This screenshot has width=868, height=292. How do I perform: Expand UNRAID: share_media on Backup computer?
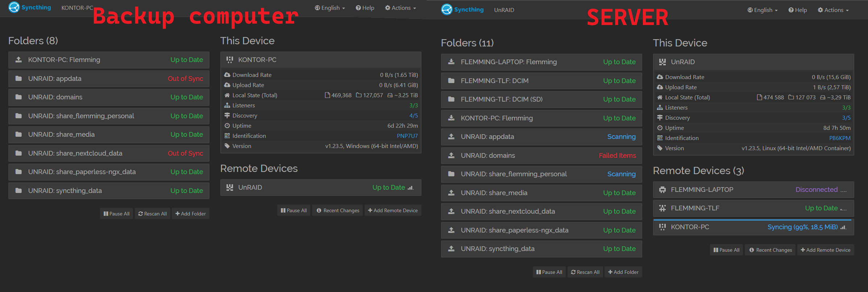coord(109,135)
